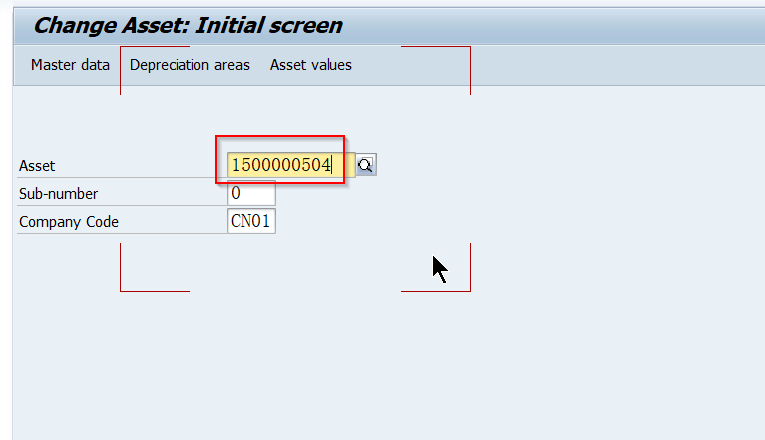This screenshot has width=765, height=440.
Task: Click the Master data button
Action: click(70, 65)
